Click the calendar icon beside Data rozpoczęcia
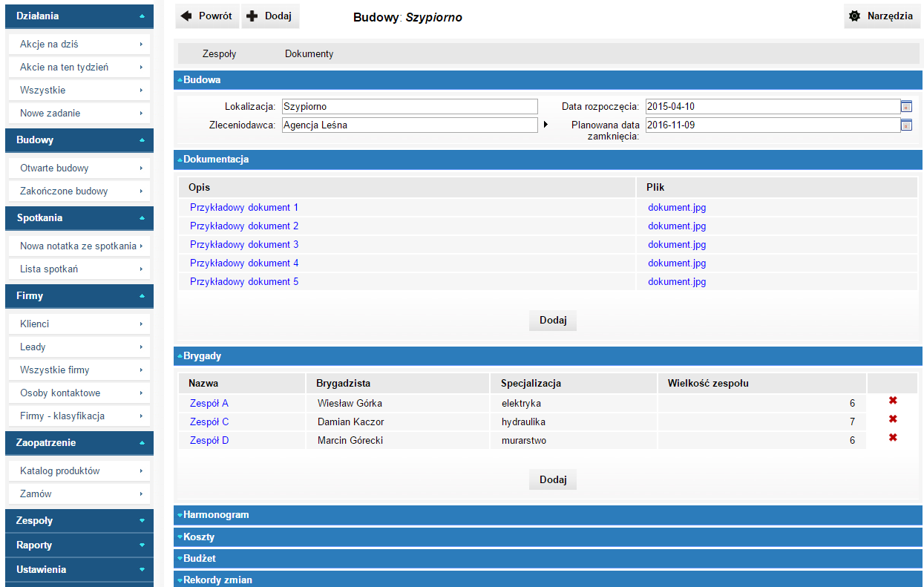 (x=905, y=106)
